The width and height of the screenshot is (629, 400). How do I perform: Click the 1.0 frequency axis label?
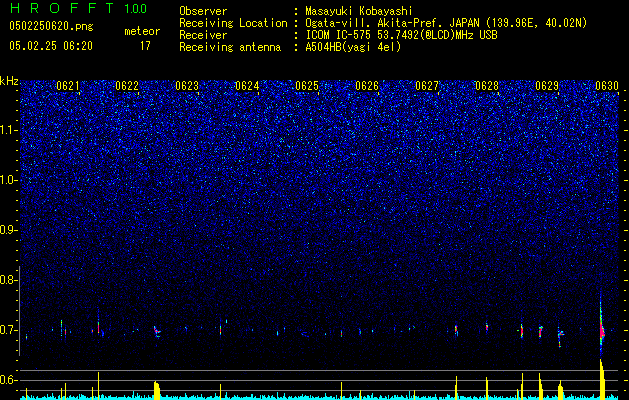pyautogui.click(x=8, y=180)
